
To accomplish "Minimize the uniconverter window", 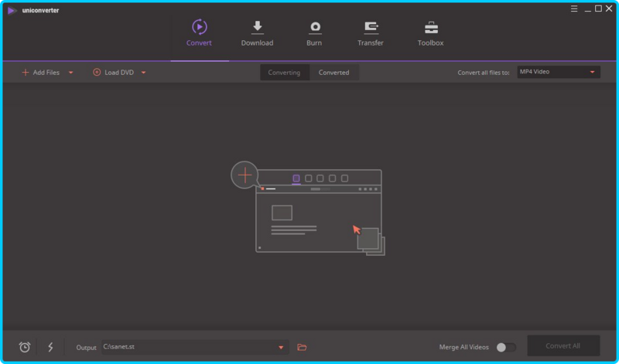I will point(588,9).
